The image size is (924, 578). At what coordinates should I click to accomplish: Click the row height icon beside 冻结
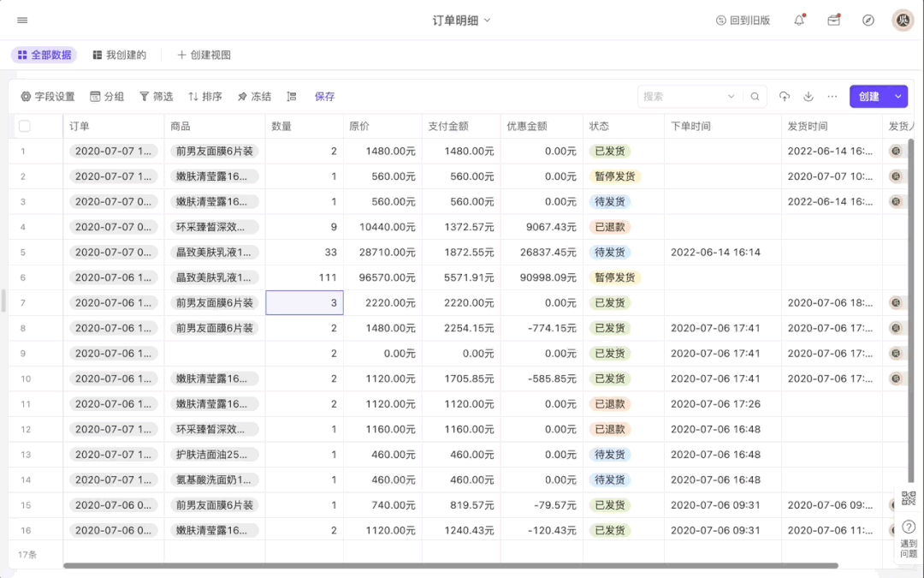[x=292, y=97]
